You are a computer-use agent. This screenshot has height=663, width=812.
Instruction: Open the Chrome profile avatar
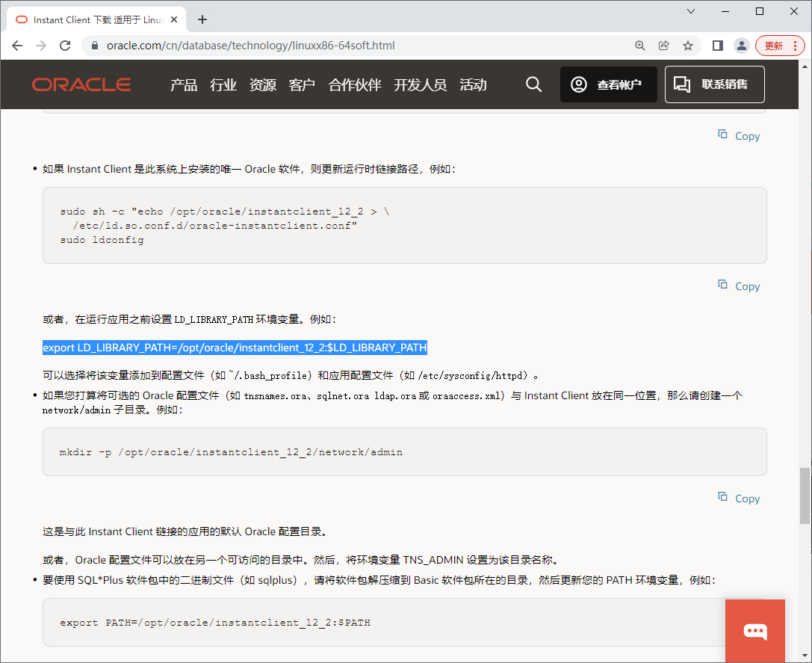pyautogui.click(x=742, y=46)
